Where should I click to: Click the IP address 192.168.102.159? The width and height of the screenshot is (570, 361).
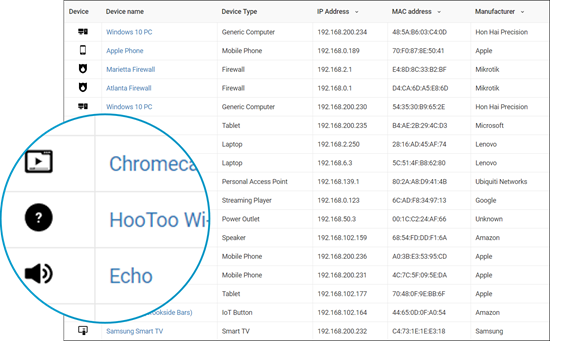(x=342, y=238)
